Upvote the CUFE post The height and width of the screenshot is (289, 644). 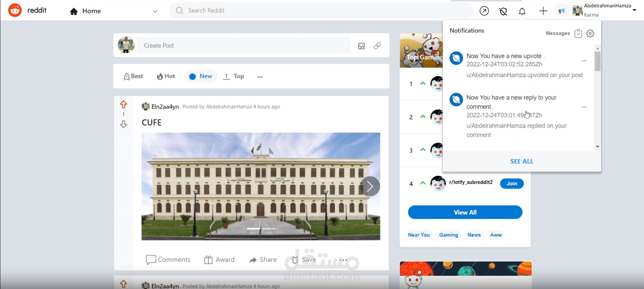point(123,104)
